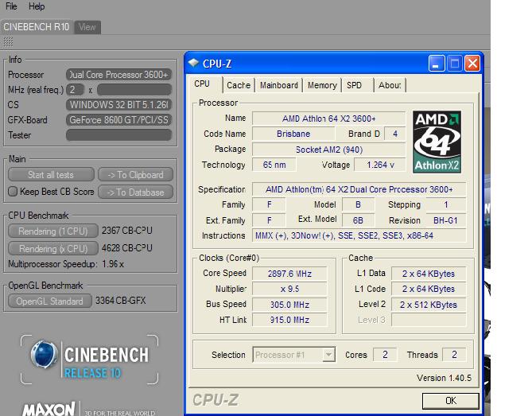Click the empty Level 3 cache field
Screen dimensions: 532x416
point(429,320)
